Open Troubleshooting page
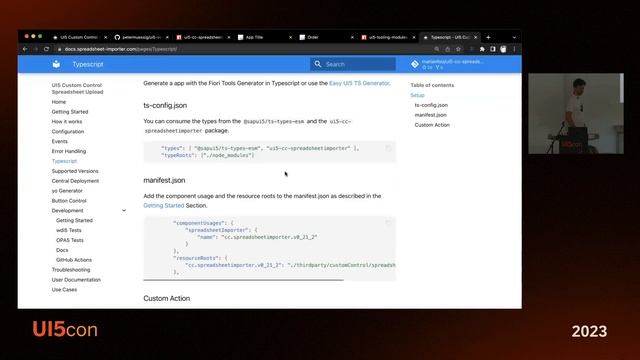The width and height of the screenshot is (640, 360). tap(71, 270)
